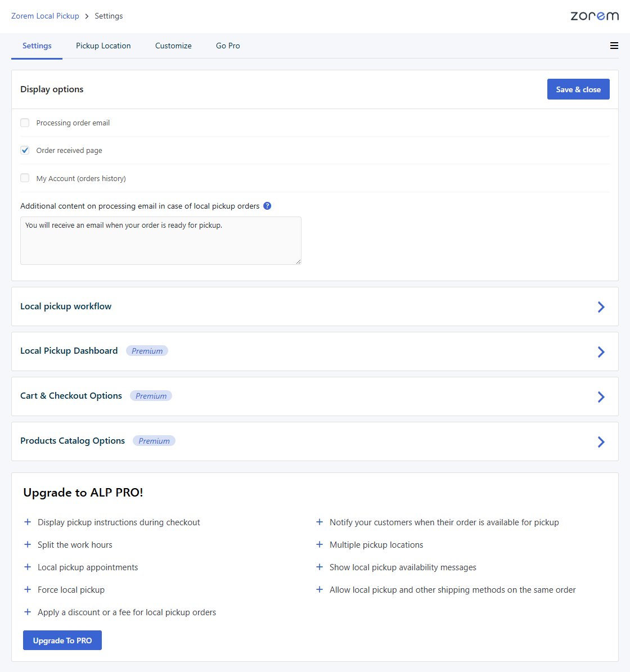630x672 pixels.
Task: Click plus icon beside Apply a discount
Action: point(28,612)
